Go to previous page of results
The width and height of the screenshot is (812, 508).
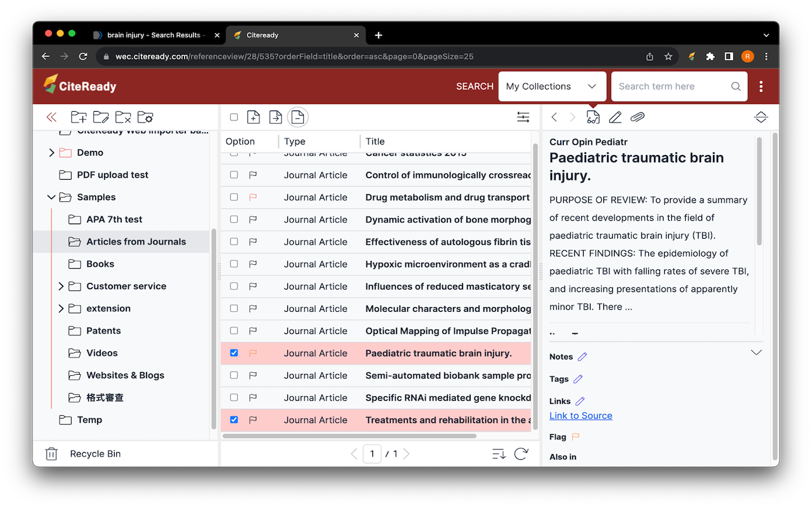pyautogui.click(x=355, y=454)
